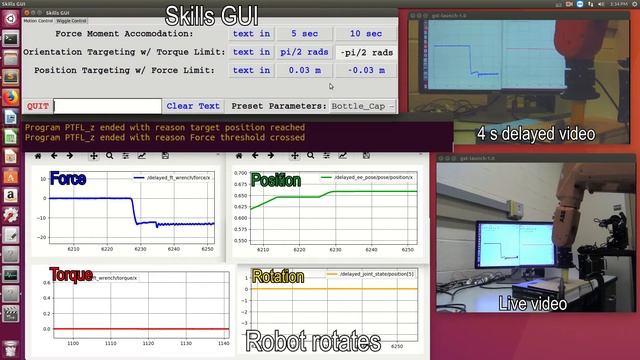Screen dimensions: 640x360
Task: Open axes edit chart icon in Force toolbar
Action: click(142, 156)
